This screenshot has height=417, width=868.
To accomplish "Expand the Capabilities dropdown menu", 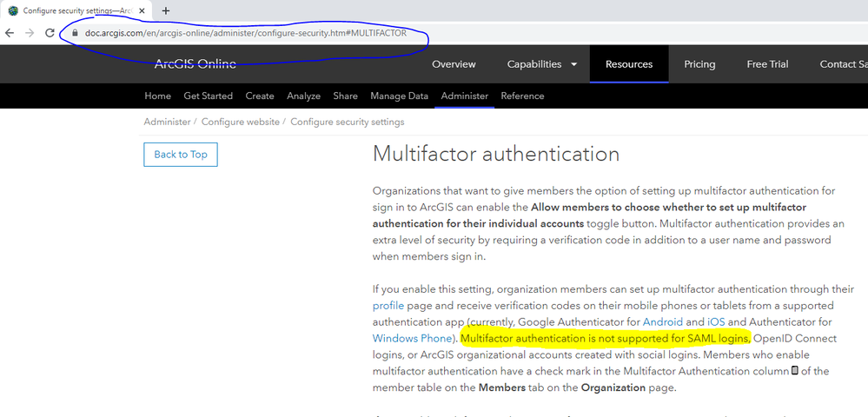I will pyautogui.click(x=542, y=64).
